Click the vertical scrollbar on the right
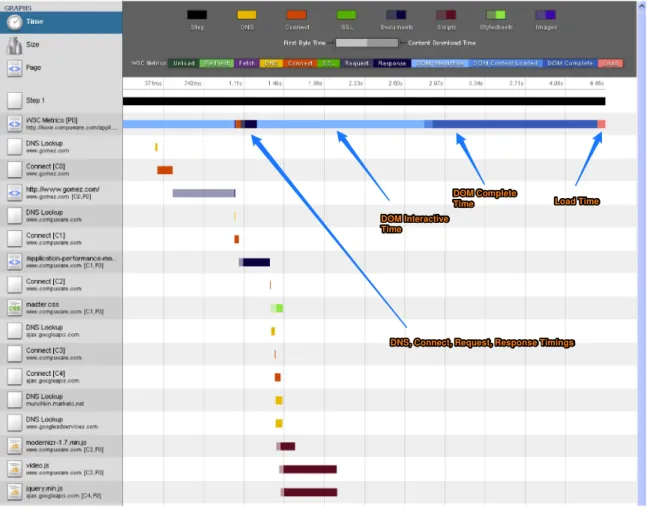The image size is (647, 511). click(642, 253)
